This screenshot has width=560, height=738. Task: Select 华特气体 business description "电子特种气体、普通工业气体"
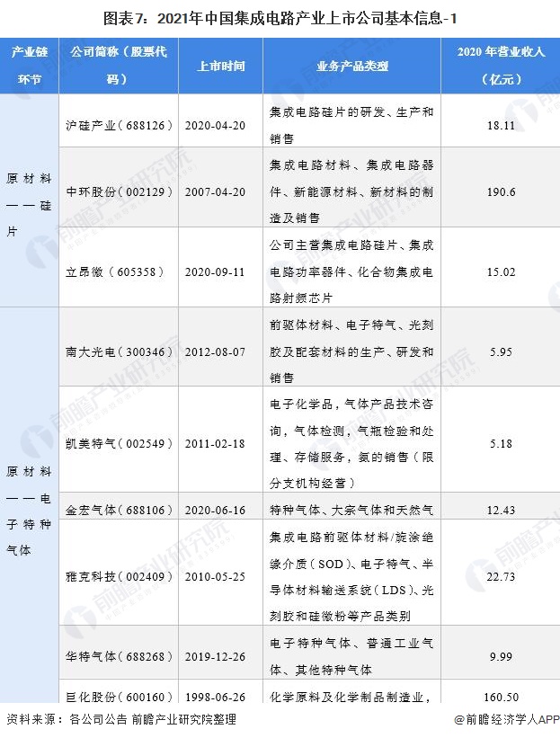[x=351, y=656]
